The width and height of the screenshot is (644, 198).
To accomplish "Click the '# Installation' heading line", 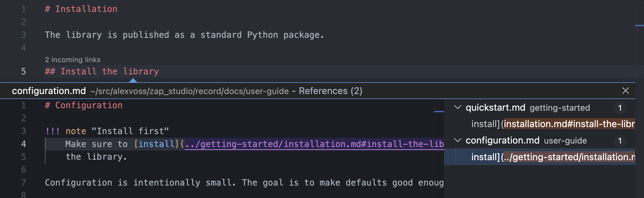I will (x=81, y=9).
